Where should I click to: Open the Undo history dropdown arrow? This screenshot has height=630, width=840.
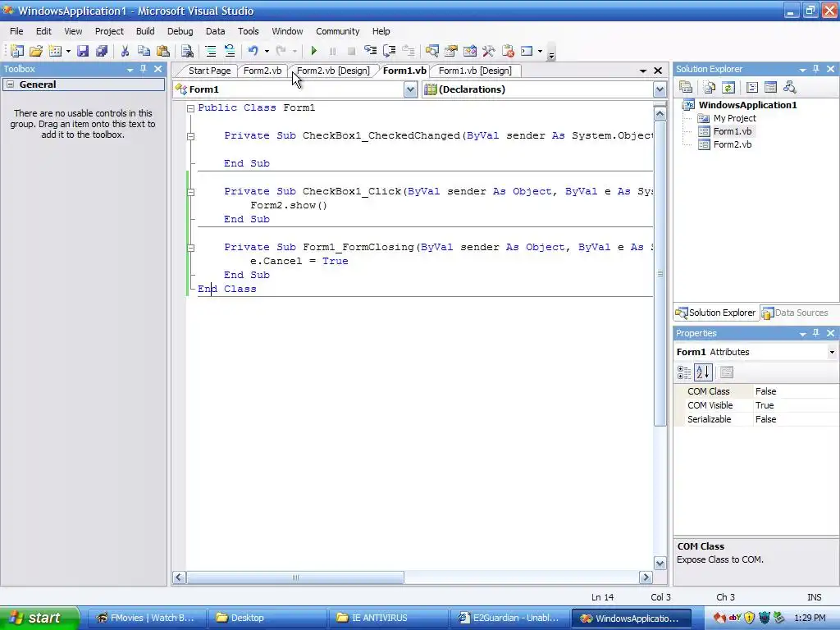click(x=267, y=52)
